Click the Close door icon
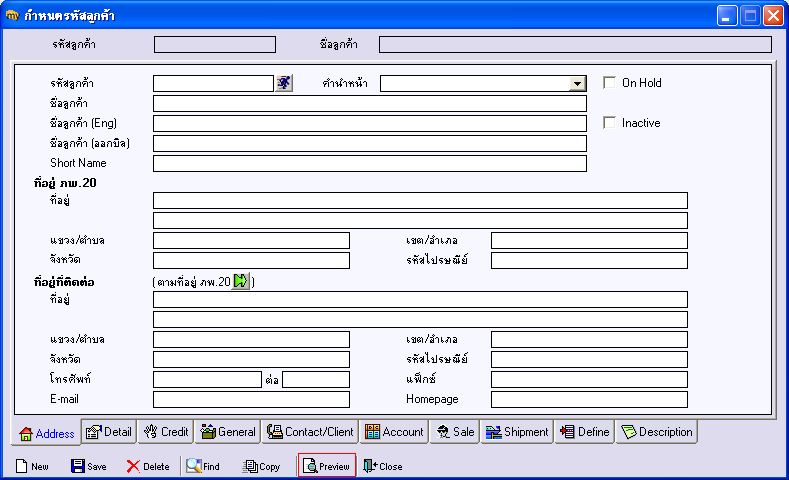The height and width of the screenshot is (480, 789). click(370, 466)
